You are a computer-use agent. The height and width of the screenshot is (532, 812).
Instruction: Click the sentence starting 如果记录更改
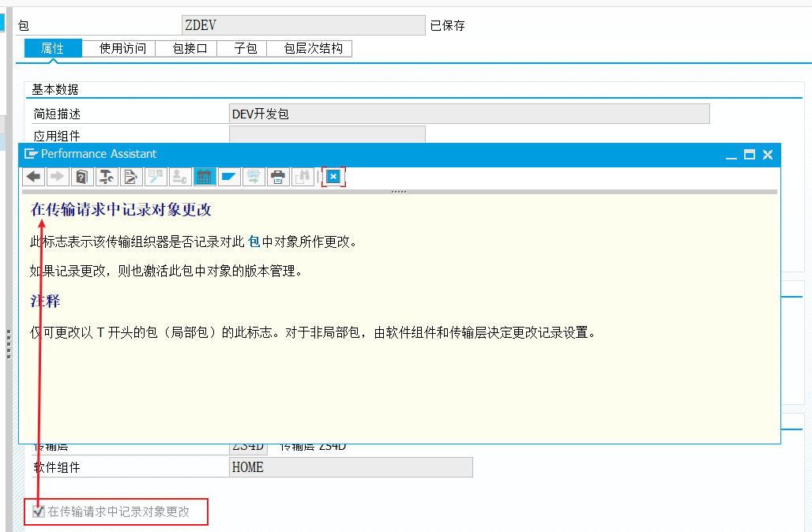click(166, 272)
